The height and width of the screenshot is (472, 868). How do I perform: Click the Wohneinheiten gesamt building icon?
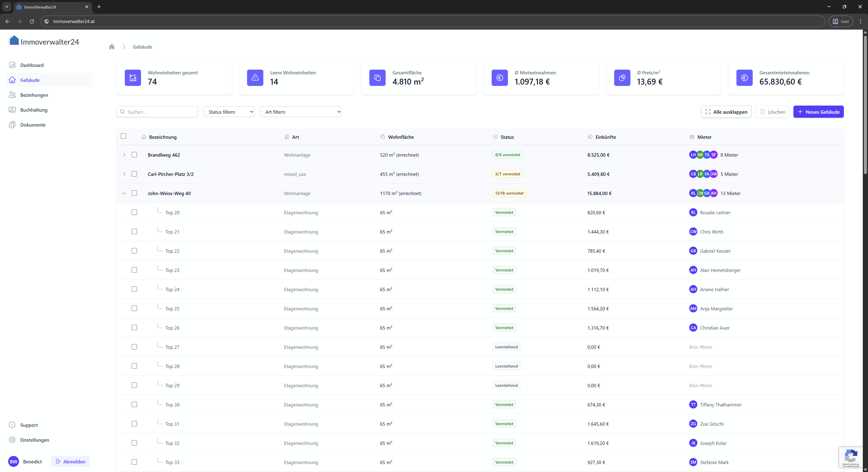click(x=133, y=78)
